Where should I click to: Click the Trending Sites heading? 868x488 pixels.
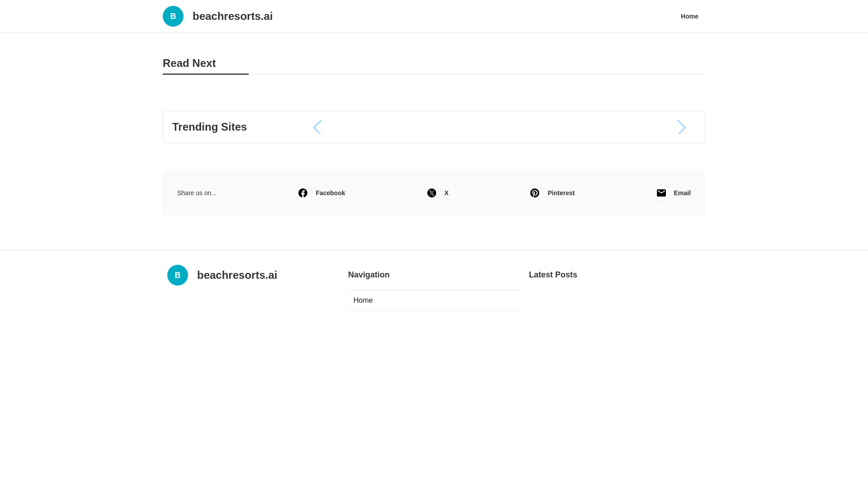point(209,127)
